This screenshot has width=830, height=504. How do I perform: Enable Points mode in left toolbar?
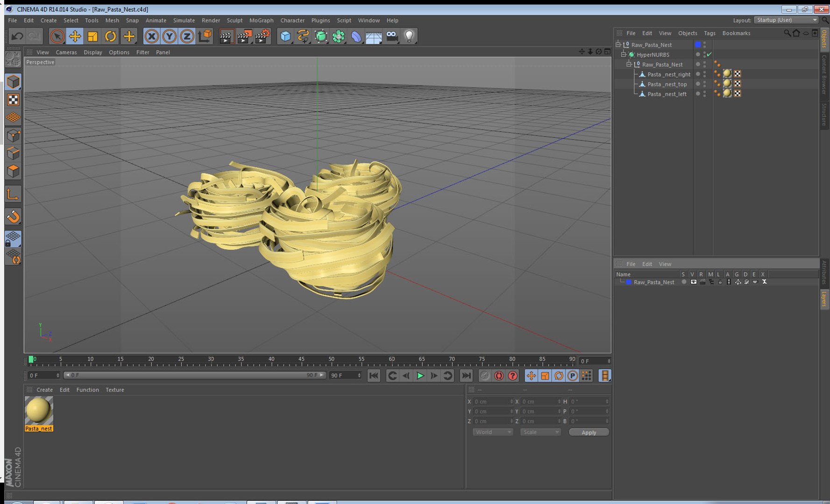[x=13, y=136]
